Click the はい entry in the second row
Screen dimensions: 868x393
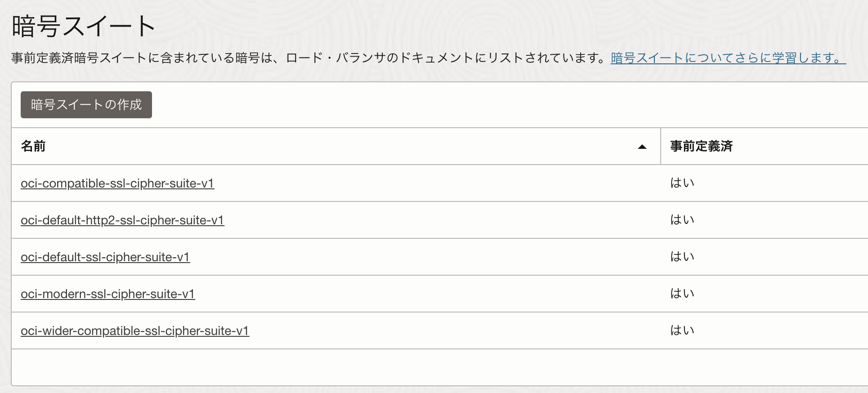[x=681, y=220]
